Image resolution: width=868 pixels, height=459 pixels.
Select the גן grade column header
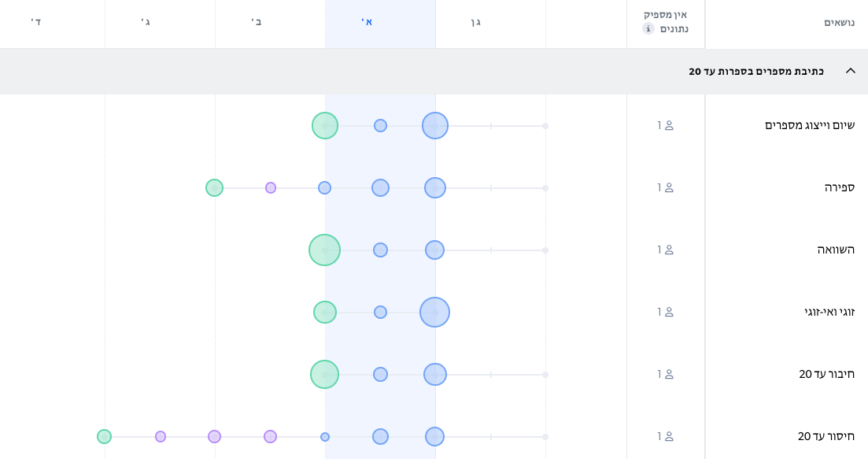(476, 22)
